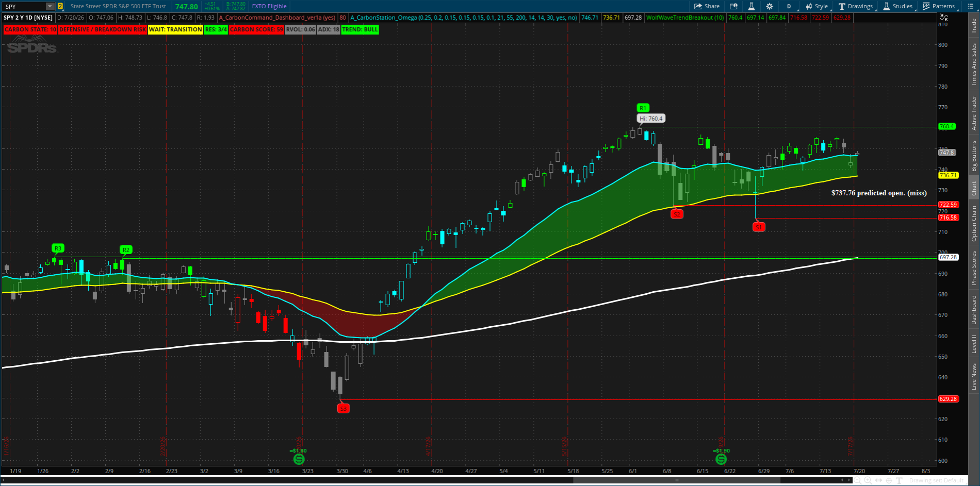Click the RVOL: 0.06 label

pyautogui.click(x=301, y=29)
